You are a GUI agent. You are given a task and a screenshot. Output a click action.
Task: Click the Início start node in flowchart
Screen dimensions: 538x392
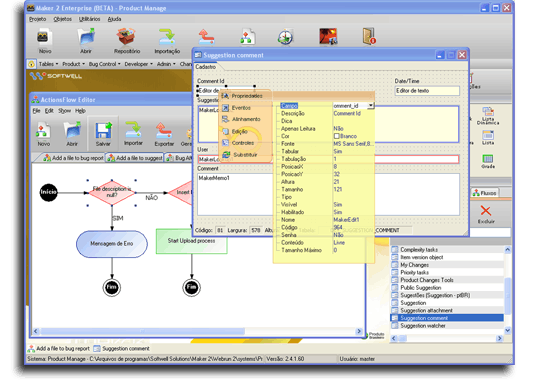coord(48,192)
